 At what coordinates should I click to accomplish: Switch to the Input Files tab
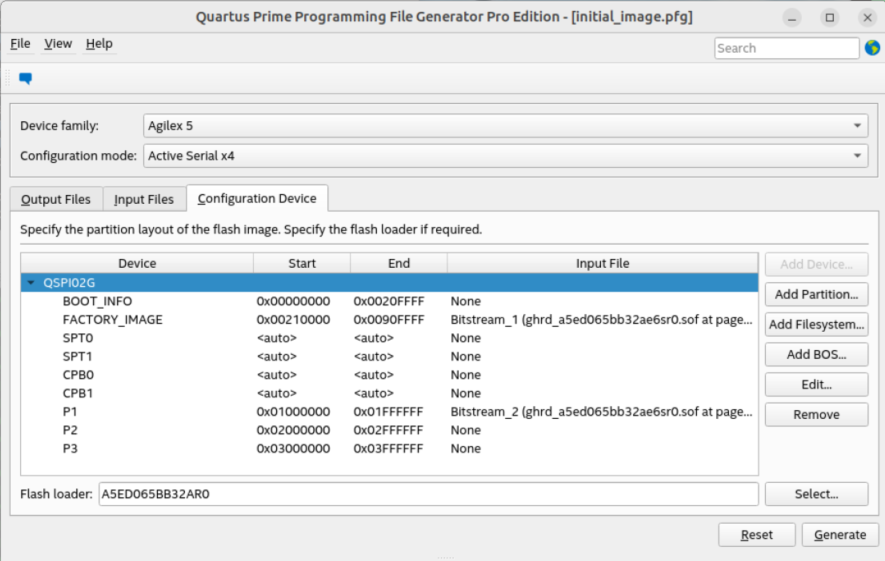[x=144, y=200]
